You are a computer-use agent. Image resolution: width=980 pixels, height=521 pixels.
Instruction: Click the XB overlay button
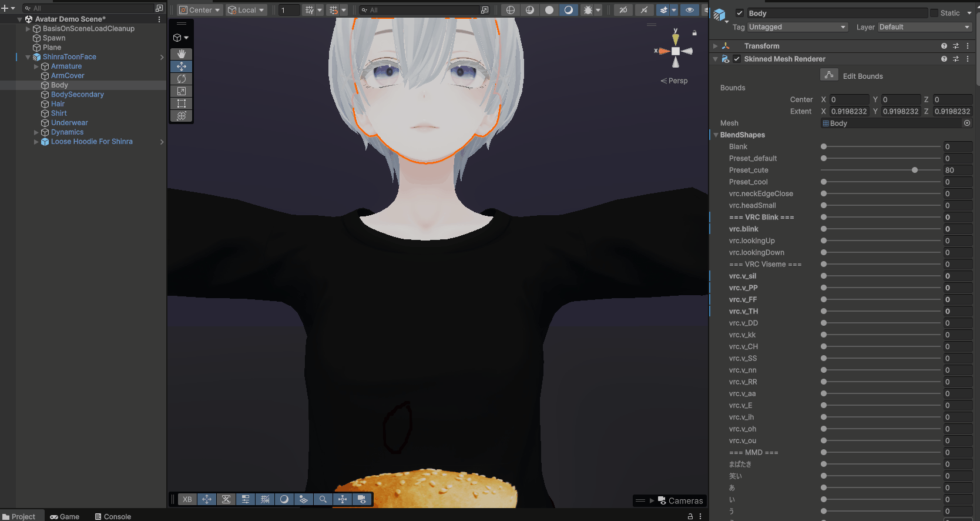[x=187, y=499]
